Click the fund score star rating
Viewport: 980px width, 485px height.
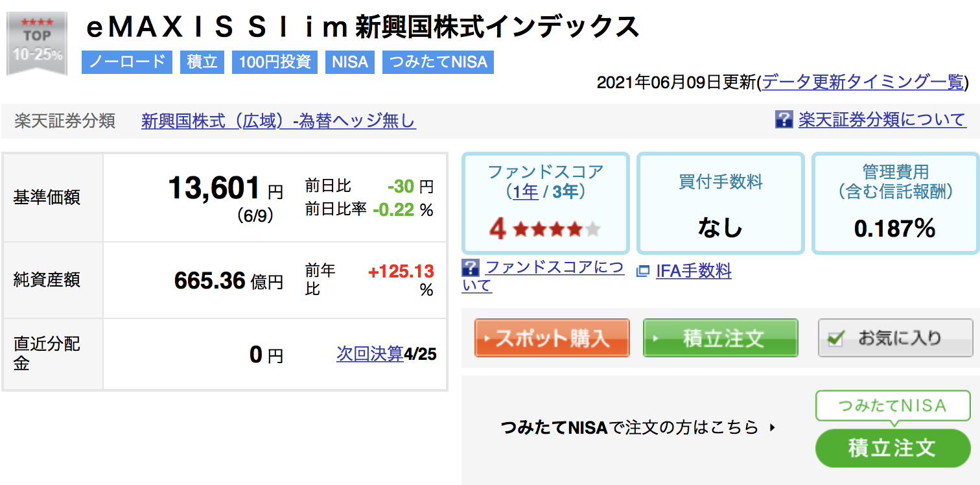coord(546,229)
